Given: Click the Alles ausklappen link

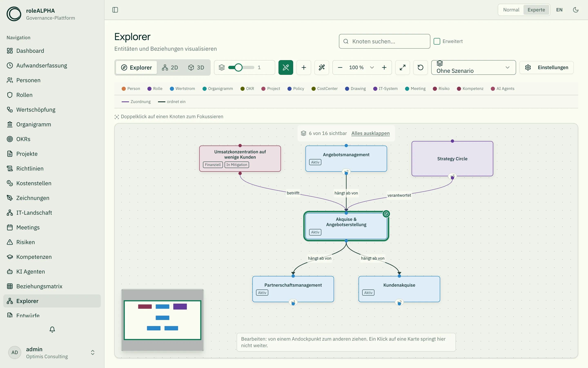Looking at the screenshot, I should tap(370, 133).
